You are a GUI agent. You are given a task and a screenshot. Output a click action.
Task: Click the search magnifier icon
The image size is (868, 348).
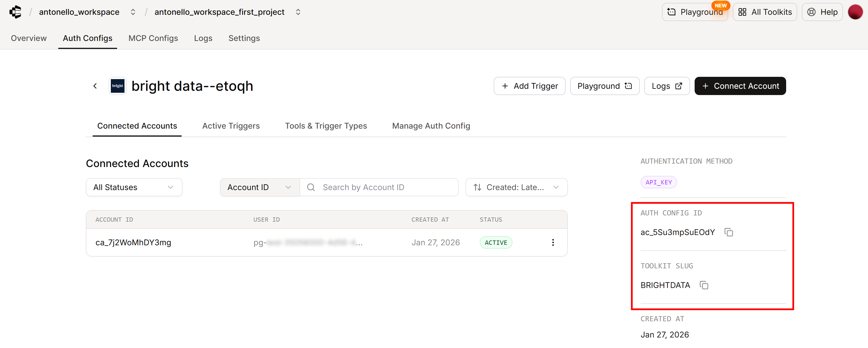310,187
